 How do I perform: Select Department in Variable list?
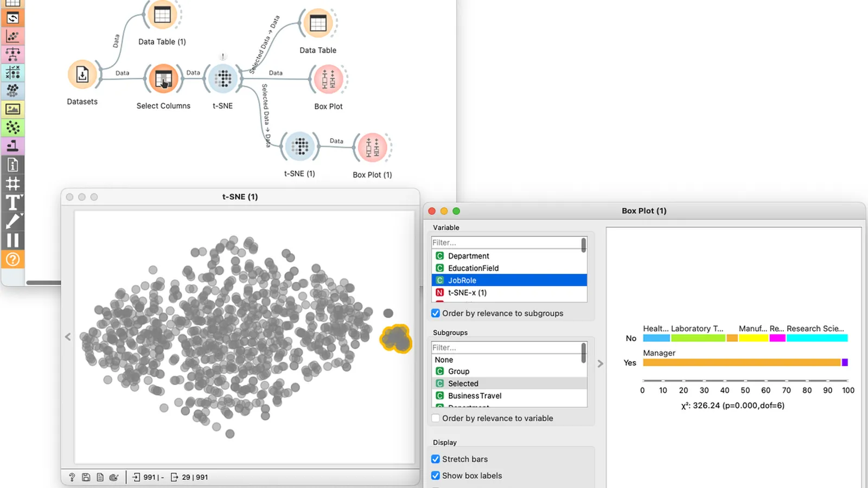(x=509, y=256)
